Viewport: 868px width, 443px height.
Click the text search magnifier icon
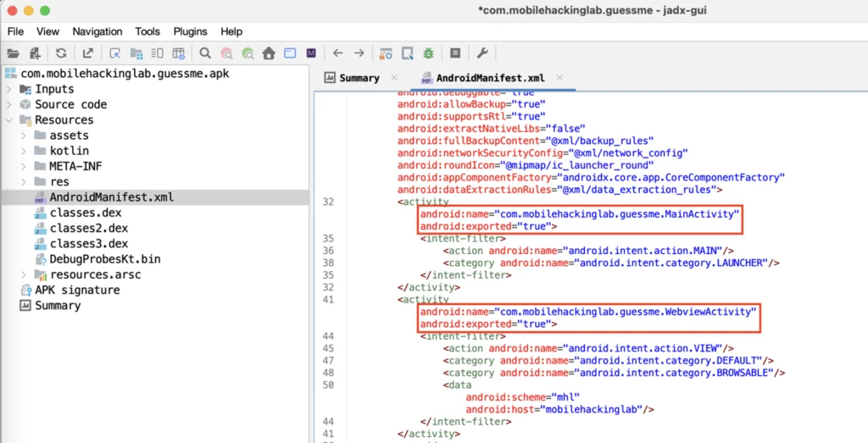point(205,53)
